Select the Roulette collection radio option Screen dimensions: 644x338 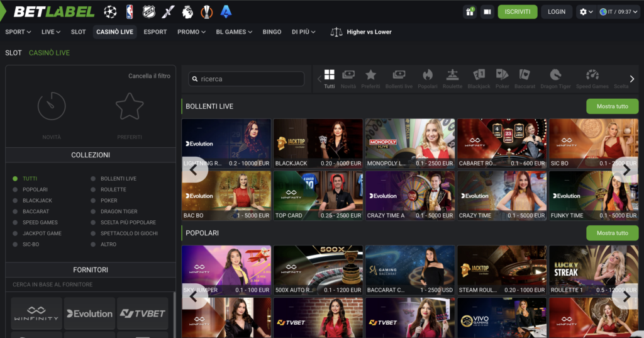pos(93,189)
